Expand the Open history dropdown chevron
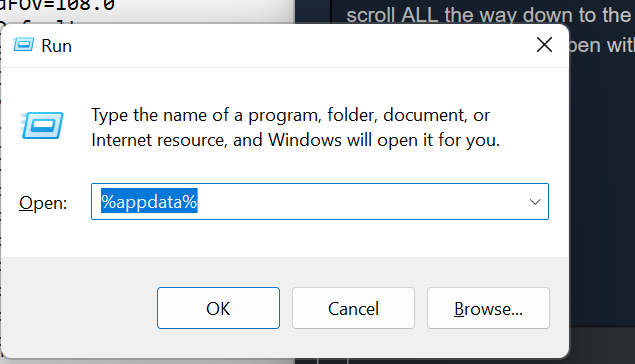The height and width of the screenshot is (364, 635). click(x=535, y=202)
